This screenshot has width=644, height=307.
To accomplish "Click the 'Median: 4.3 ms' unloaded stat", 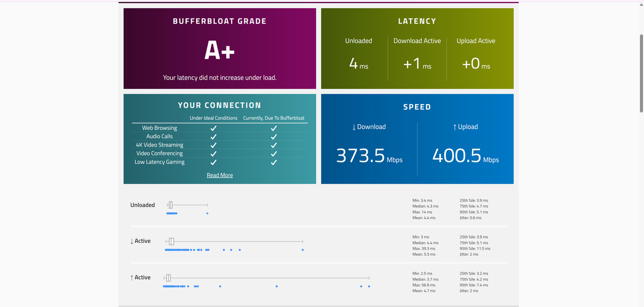I will pyautogui.click(x=425, y=206).
